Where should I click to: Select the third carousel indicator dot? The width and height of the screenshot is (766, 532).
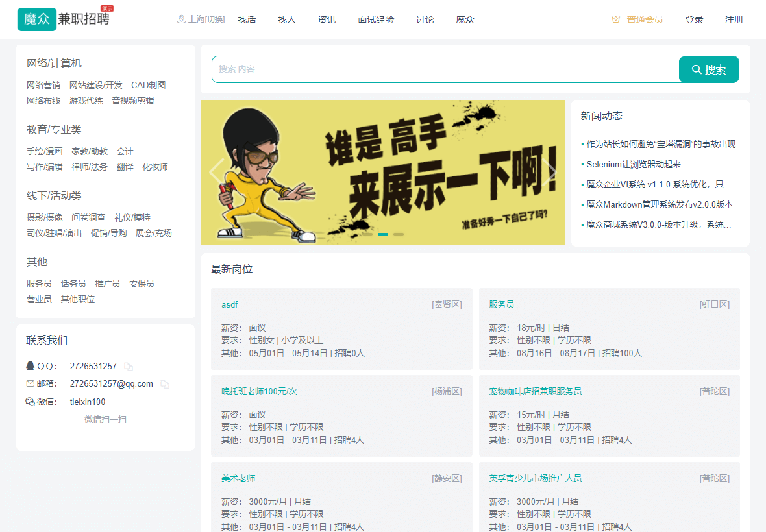[399, 234]
